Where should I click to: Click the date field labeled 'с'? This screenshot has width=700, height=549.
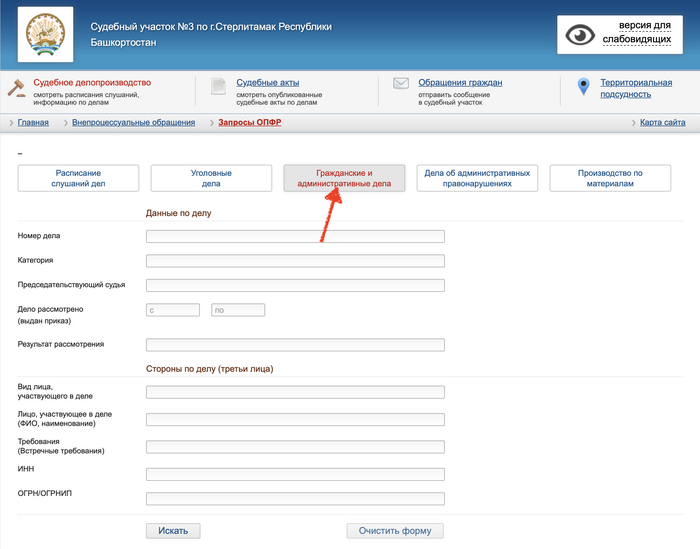173,310
